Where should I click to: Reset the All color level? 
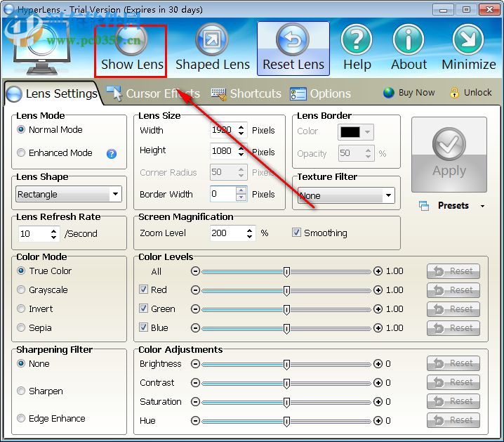(x=453, y=271)
